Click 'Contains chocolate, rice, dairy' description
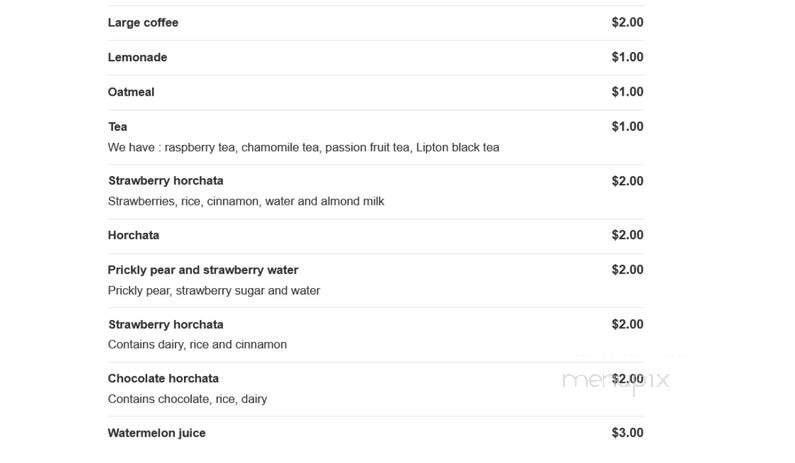Image resolution: width=795 pixels, height=463 pixels. (x=187, y=399)
